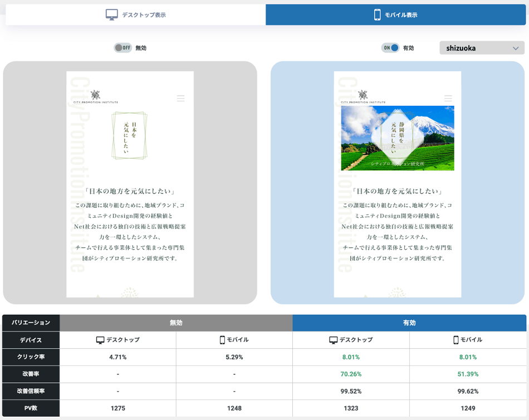Select the モバイル表示 tab

pos(395,15)
